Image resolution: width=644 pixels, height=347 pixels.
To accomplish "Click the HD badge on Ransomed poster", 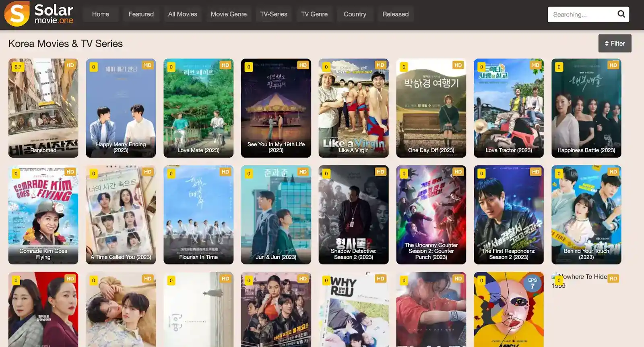I will (70, 65).
